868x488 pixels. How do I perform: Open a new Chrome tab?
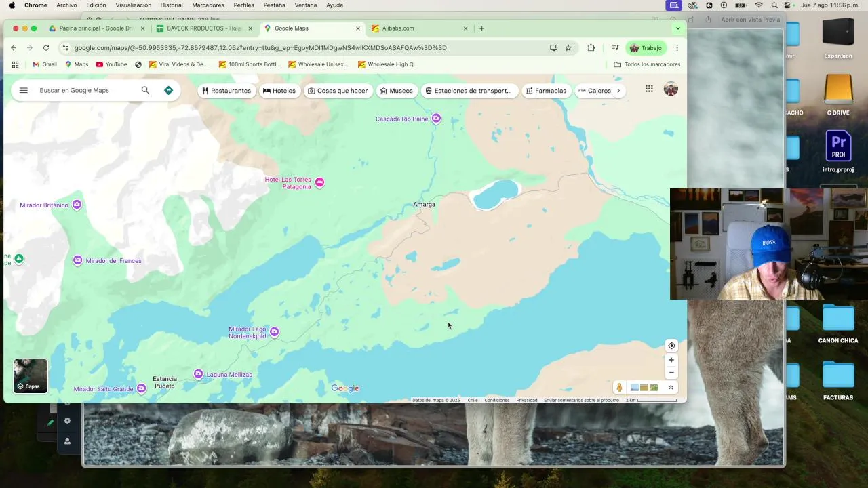[481, 28]
